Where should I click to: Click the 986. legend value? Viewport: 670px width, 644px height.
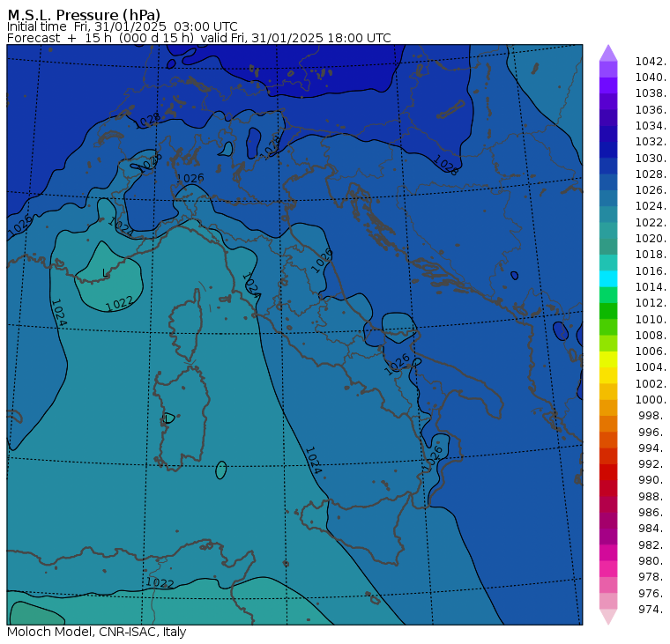pos(652,512)
